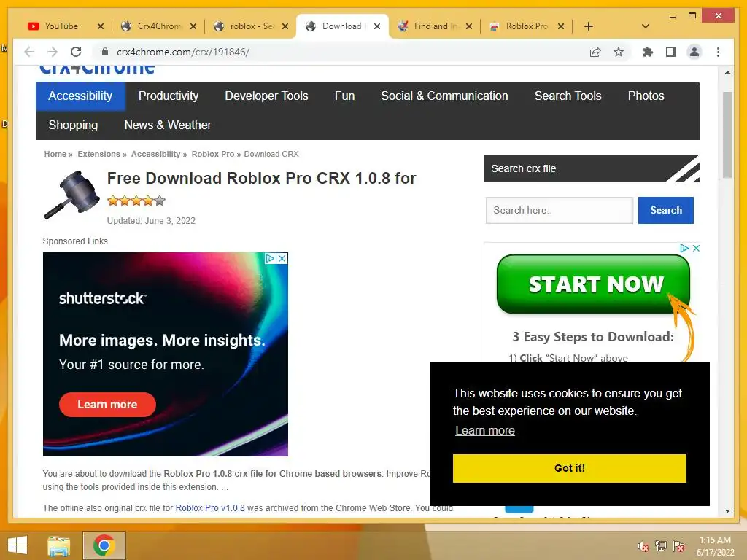Switch to the Roblox Pro tab
Viewport: 747px width, 560px height.
[527, 26]
